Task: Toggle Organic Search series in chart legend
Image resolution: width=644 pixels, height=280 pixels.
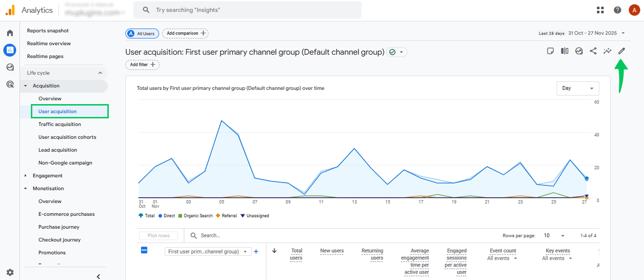Action: (x=195, y=216)
